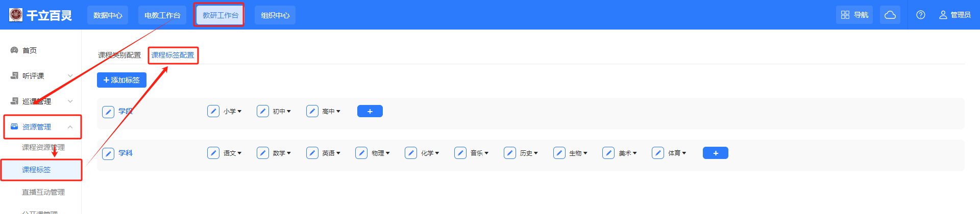This screenshot has height=214, width=980.
Task: Expand the 听评课 sidebar menu
Action: click(x=70, y=76)
